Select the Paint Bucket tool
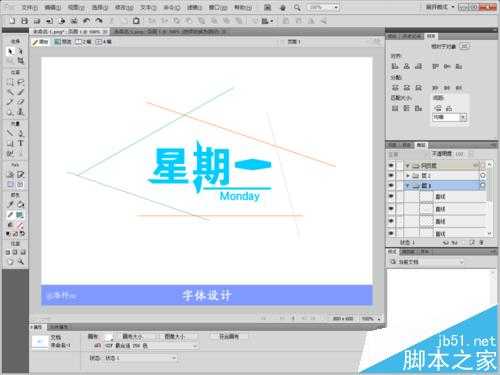The image size is (500, 375). (x=20, y=205)
